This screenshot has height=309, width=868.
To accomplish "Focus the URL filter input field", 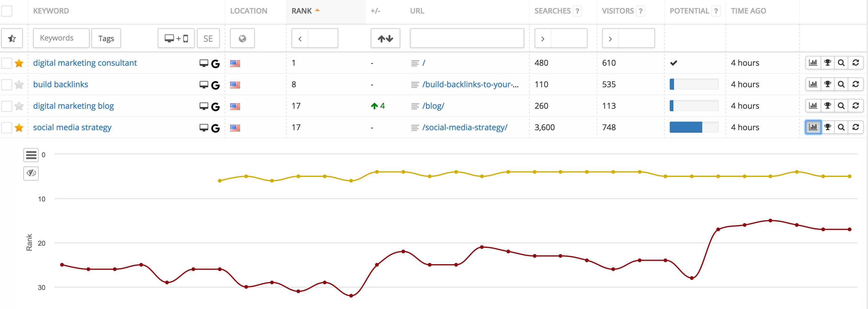I will (467, 38).
